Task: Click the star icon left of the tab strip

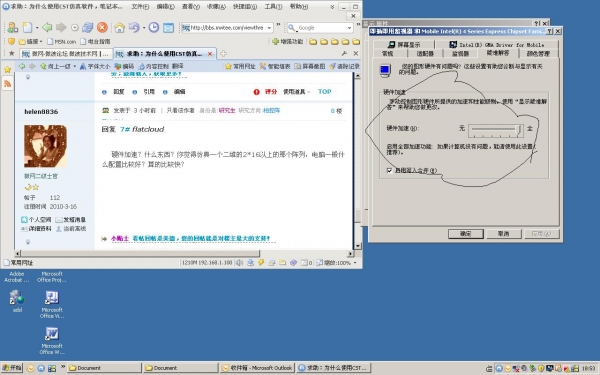Action: point(11,53)
